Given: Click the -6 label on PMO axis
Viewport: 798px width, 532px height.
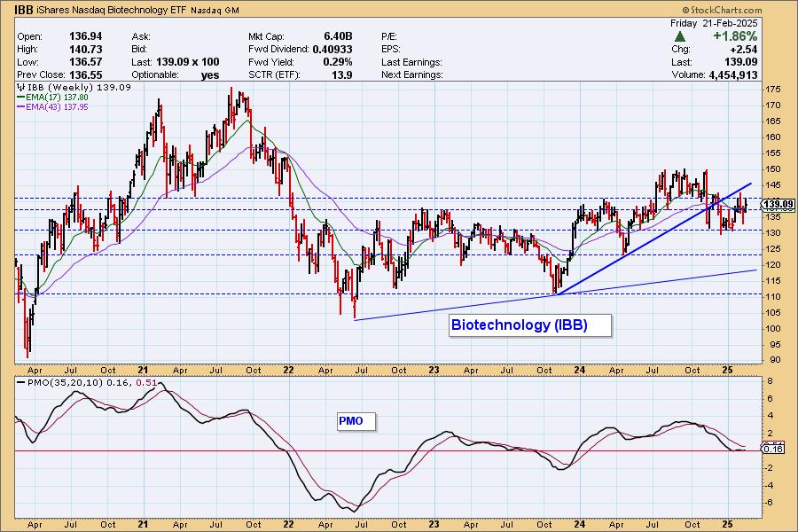Looking at the screenshot, I should [769, 503].
